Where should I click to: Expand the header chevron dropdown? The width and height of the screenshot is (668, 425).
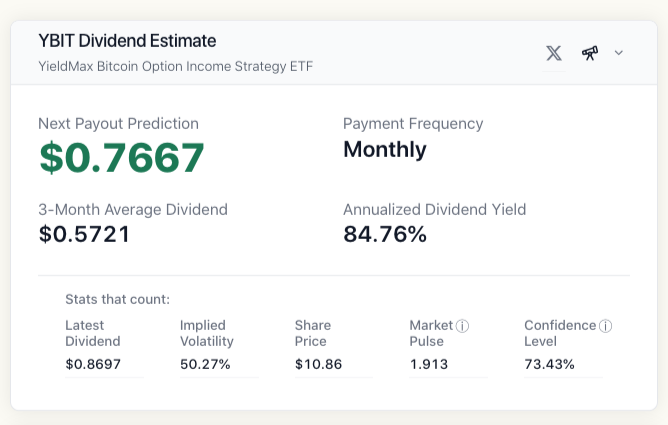click(x=619, y=53)
